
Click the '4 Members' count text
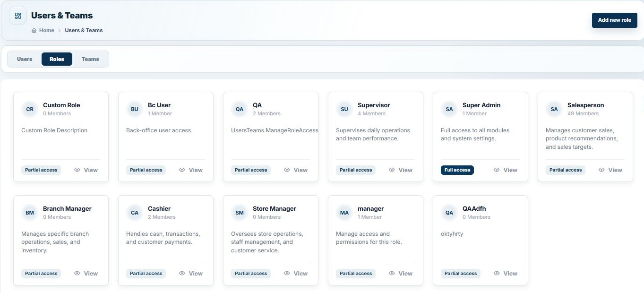[x=372, y=113]
